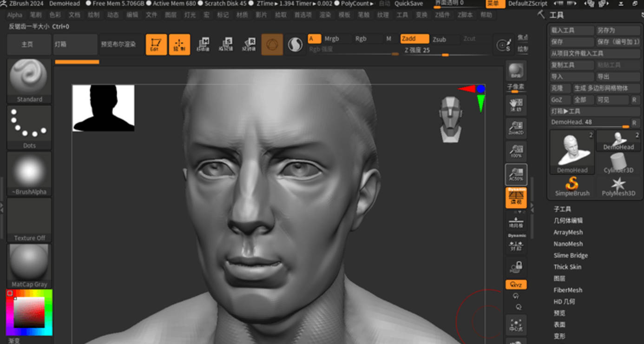
Task: Expand the ArrayMesh sub-palette
Action: click(x=568, y=232)
